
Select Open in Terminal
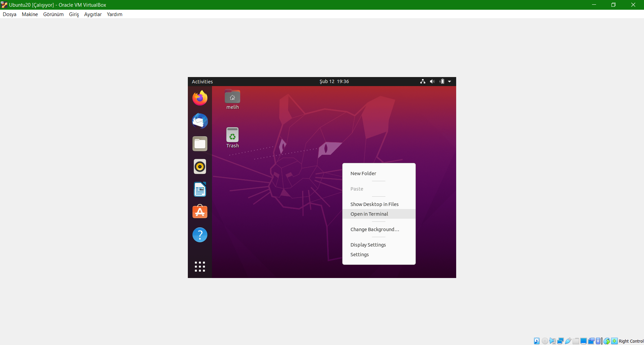pos(379,214)
